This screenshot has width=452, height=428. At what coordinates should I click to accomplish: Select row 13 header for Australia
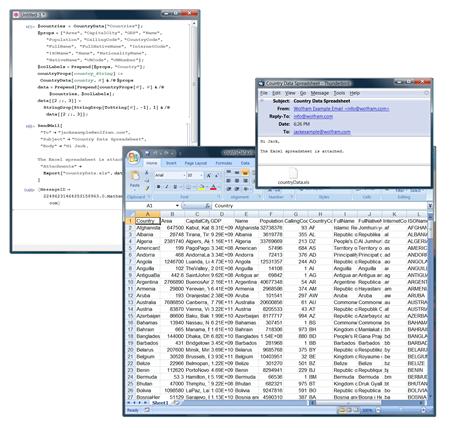pos(130,302)
